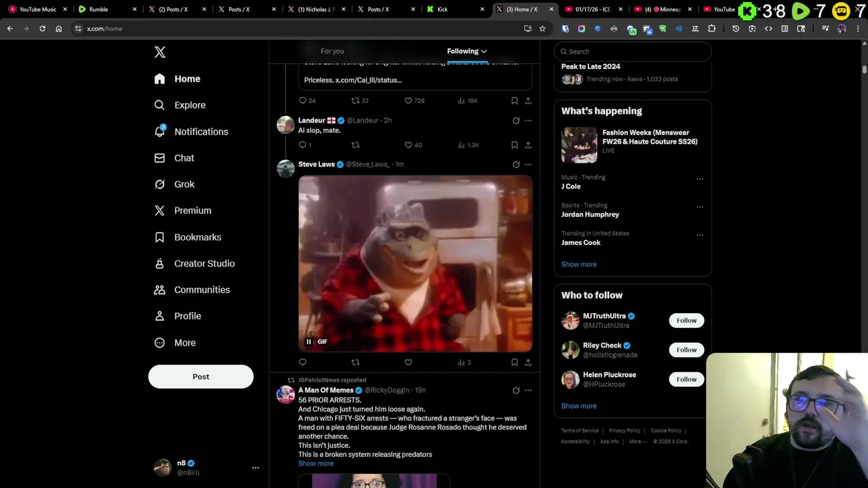Viewport: 868px width, 488px height.
Task: Open Communities page
Action: tap(192, 289)
